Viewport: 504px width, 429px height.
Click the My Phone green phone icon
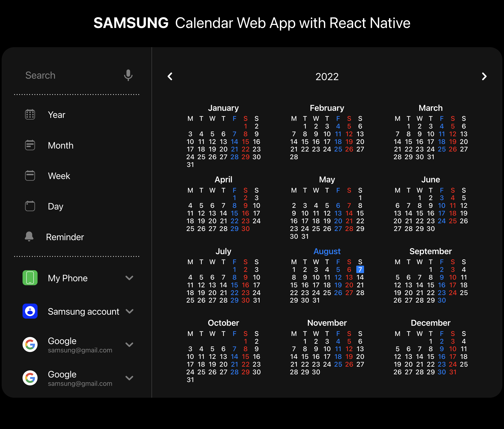pos(30,278)
